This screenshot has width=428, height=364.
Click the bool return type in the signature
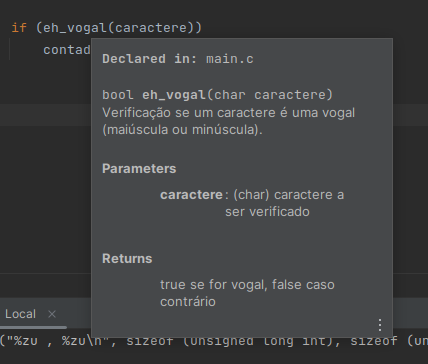(x=118, y=95)
